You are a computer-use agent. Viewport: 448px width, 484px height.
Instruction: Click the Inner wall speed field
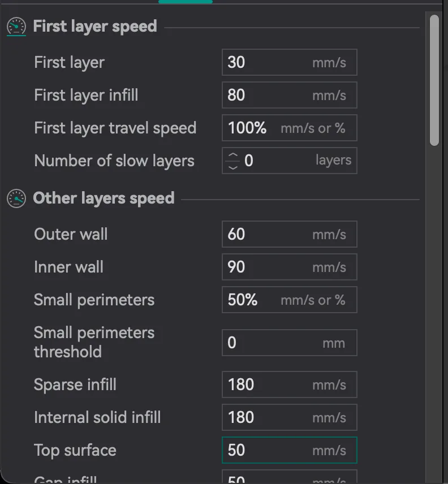(x=289, y=267)
